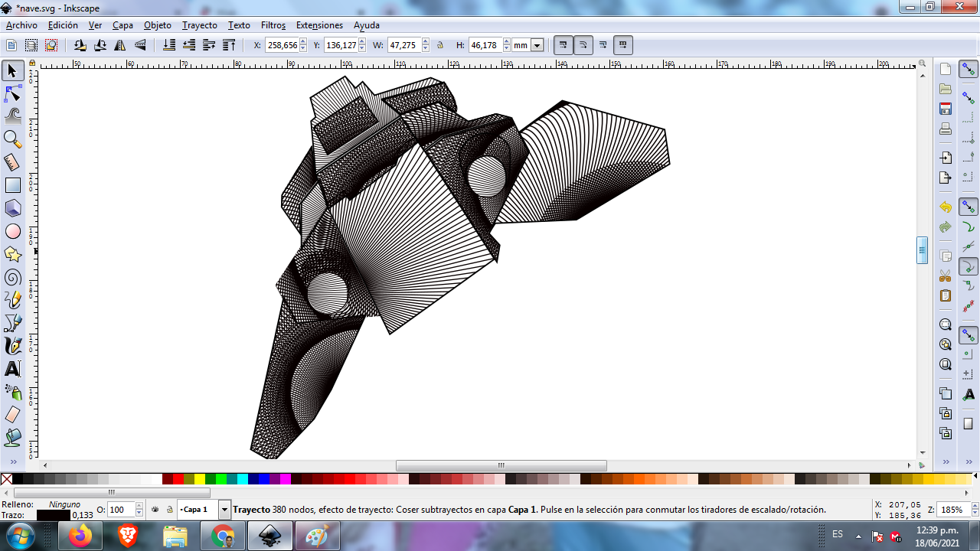The height and width of the screenshot is (551, 980).
Task: Toggle scale rounded corners in rectangles
Action: coord(583,45)
